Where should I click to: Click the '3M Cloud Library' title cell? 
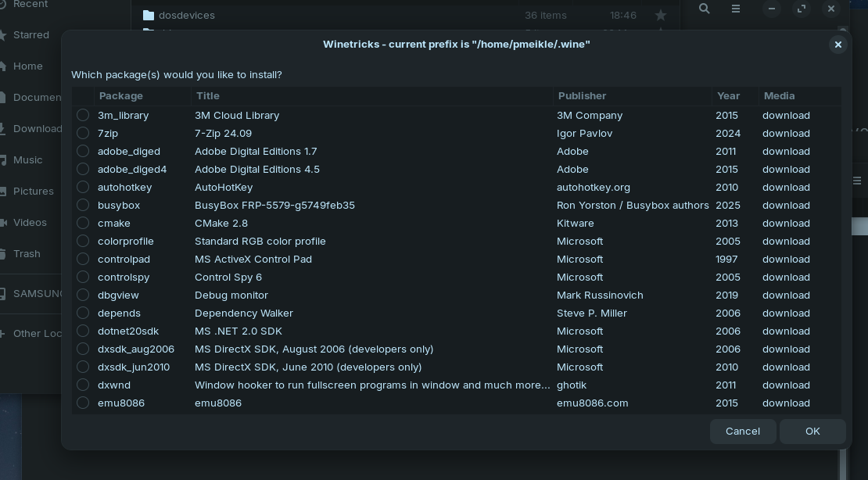pyautogui.click(x=237, y=115)
